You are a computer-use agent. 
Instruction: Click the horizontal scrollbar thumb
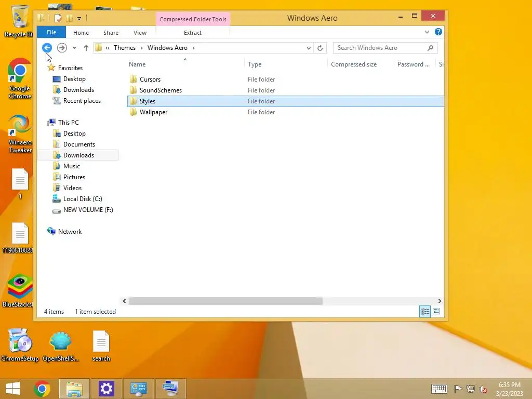(225, 301)
